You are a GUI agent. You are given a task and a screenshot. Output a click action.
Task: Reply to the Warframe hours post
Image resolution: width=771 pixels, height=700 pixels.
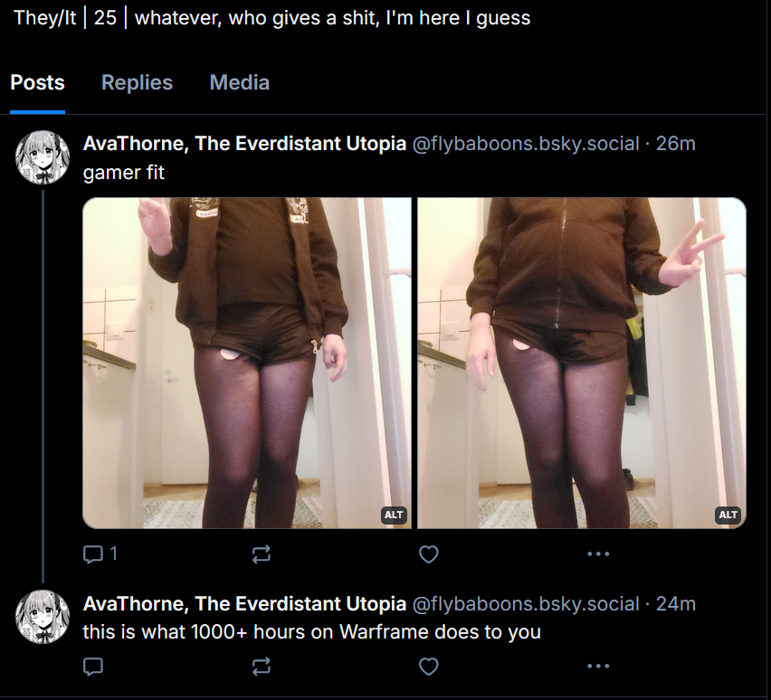[x=93, y=667]
